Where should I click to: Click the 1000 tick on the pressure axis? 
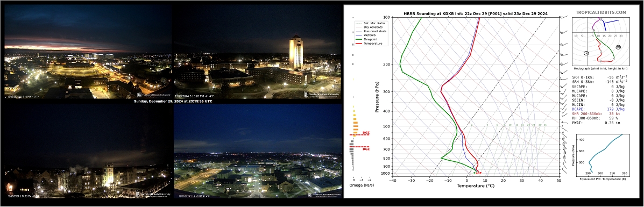coord(385,174)
